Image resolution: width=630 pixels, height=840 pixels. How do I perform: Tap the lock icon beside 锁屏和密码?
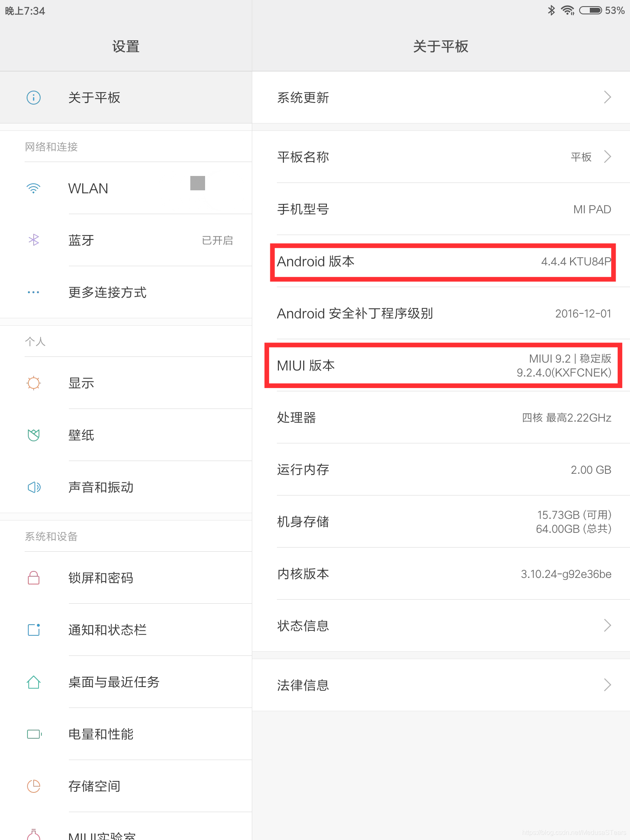pos(34,577)
